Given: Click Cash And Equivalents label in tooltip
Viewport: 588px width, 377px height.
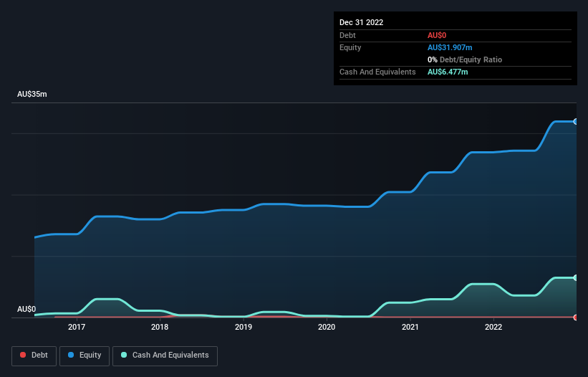Looking at the screenshot, I should coord(377,72).
